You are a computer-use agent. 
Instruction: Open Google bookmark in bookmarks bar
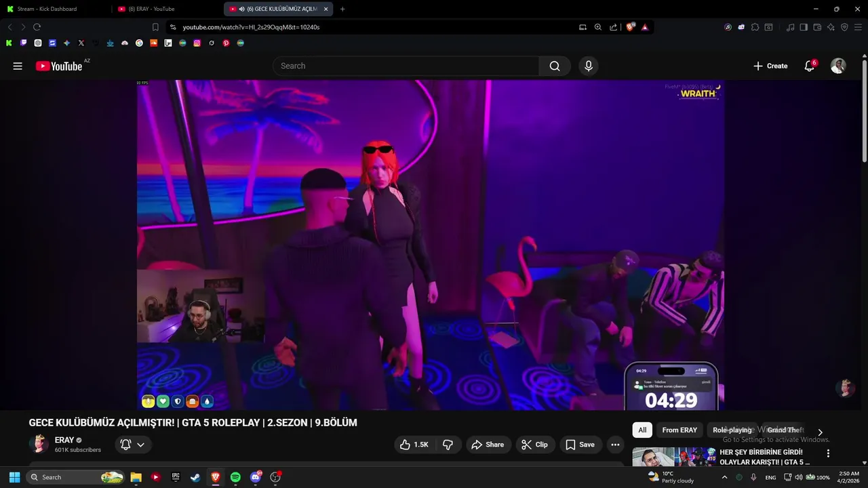[139, 43]
